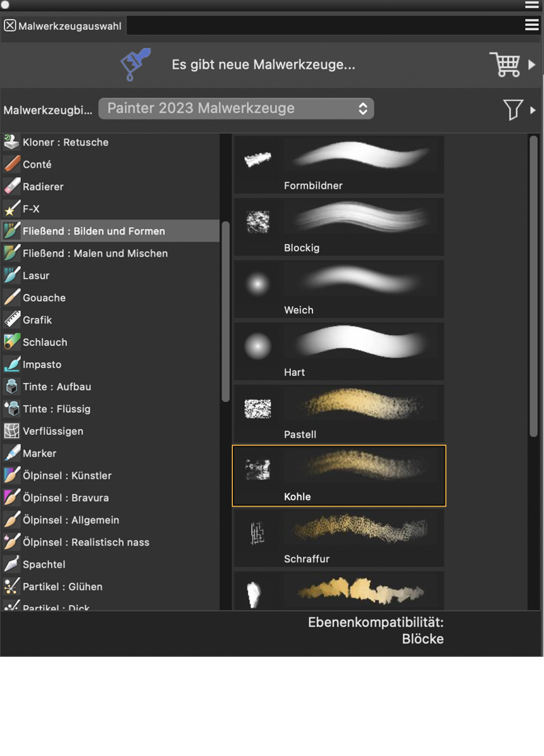Choose the Tinte : Aufbau icon
The height and width of the screenshot is (756, 544).
pyautogui.click(x=12, y=387)
